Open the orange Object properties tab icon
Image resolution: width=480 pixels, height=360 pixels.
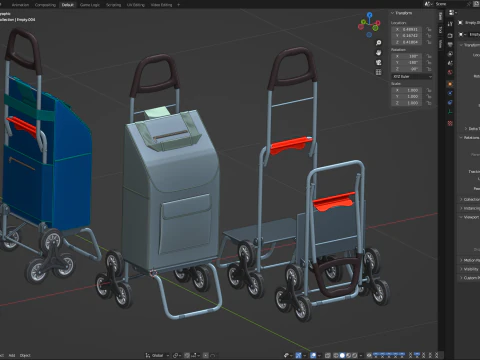(450, 84)
